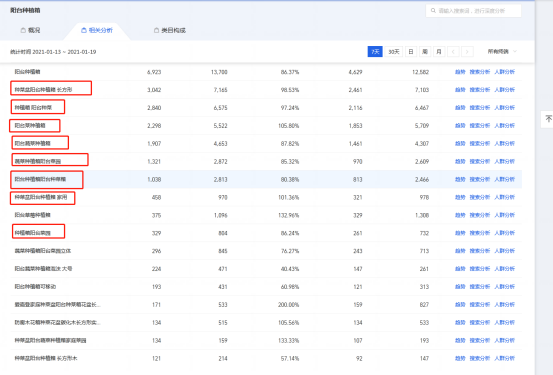Choose the 30天 range button
This screenshot has width=553, height=375.
tap(394, 52)
